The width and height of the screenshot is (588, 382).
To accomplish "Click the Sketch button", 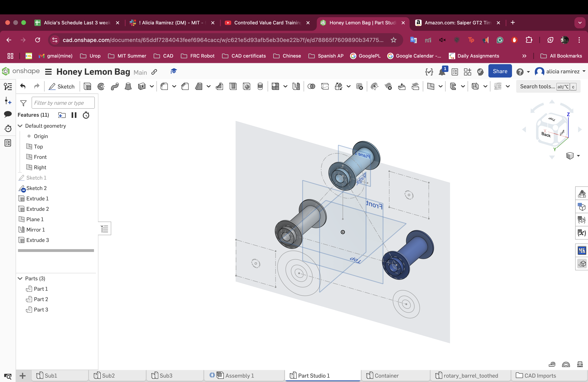I will (x=62, y=86).
